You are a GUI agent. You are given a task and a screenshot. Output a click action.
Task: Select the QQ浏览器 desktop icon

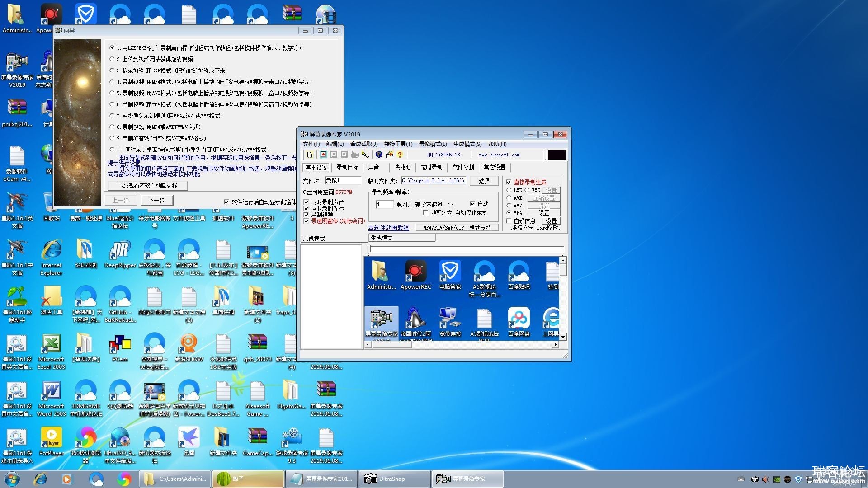point(120,395)
